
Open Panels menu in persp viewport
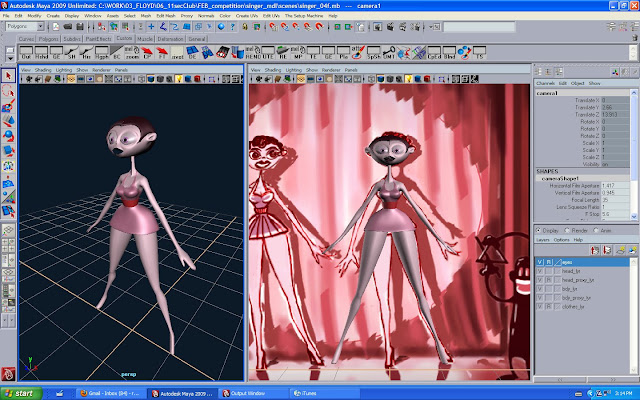121,70
